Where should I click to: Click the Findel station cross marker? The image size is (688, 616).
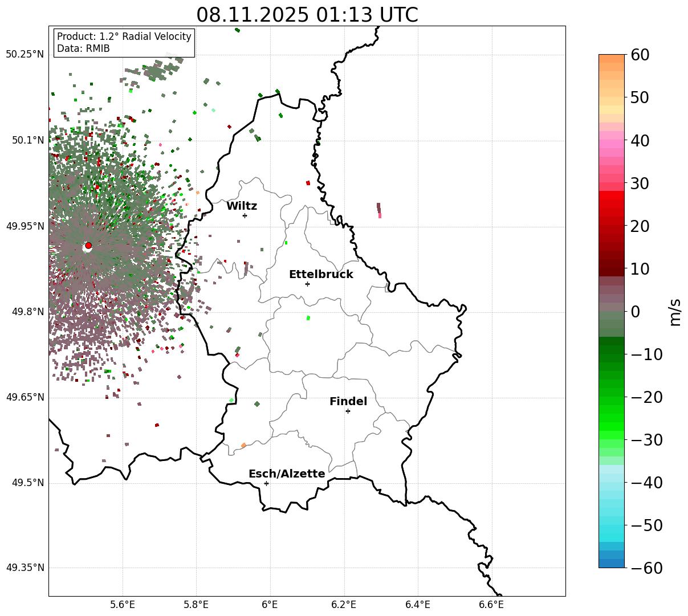coord(348,411)
